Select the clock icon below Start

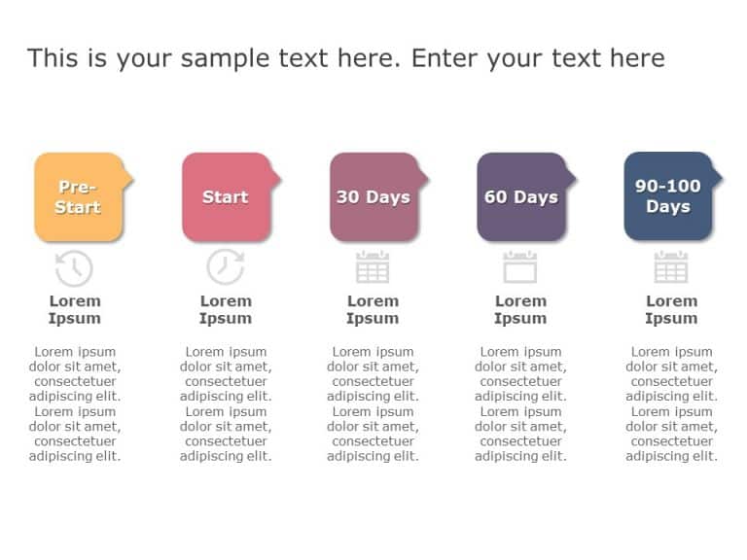pos(225,267)
